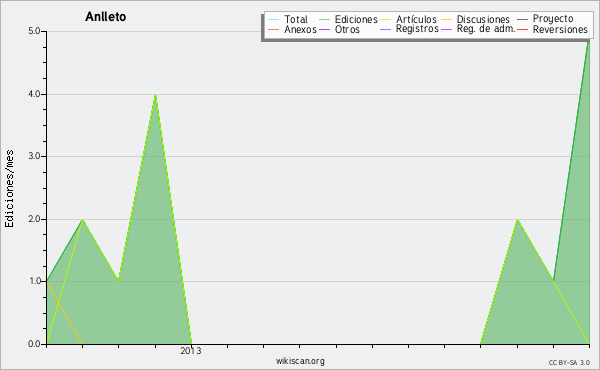Screen dimensions: 600x370
Task: Open the wikiscan.org source text
Action: (x=300, y=361)
